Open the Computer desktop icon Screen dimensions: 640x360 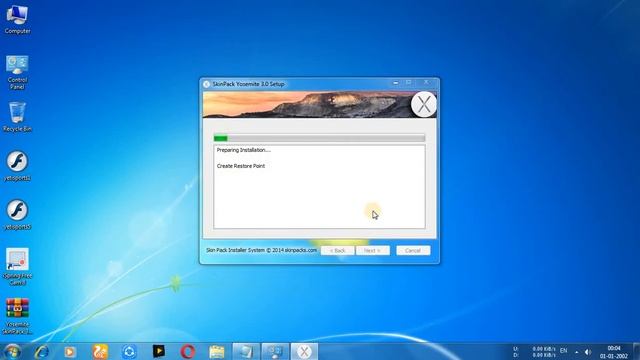[x=17, y=19]
